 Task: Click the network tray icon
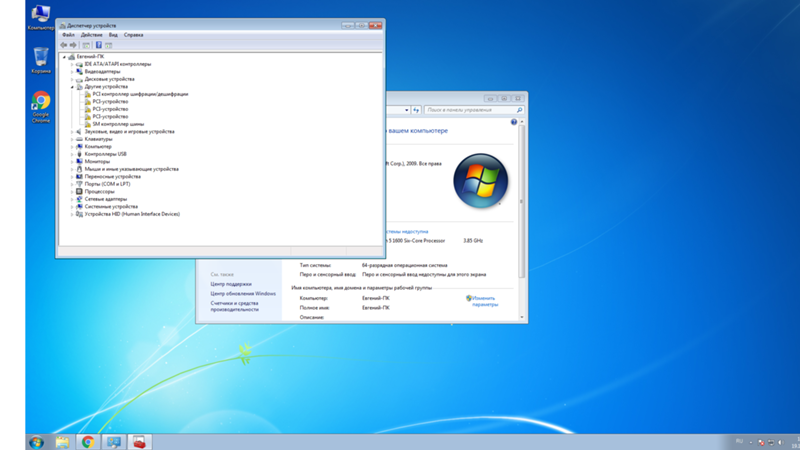pos(771,442)
